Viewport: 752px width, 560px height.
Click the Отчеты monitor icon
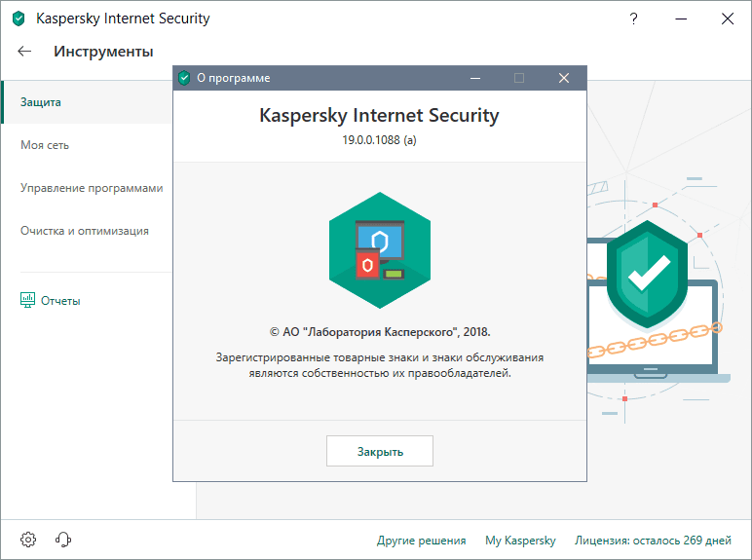(x=27, y=300)
